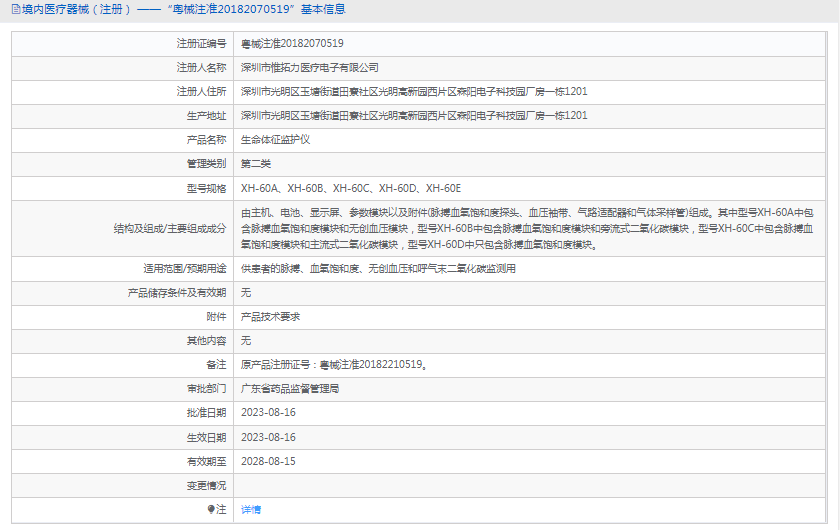Click the intended use text 供患者的脉搏、血氧饱和度
The image size is (840, 530).
[x=378, y=268]
